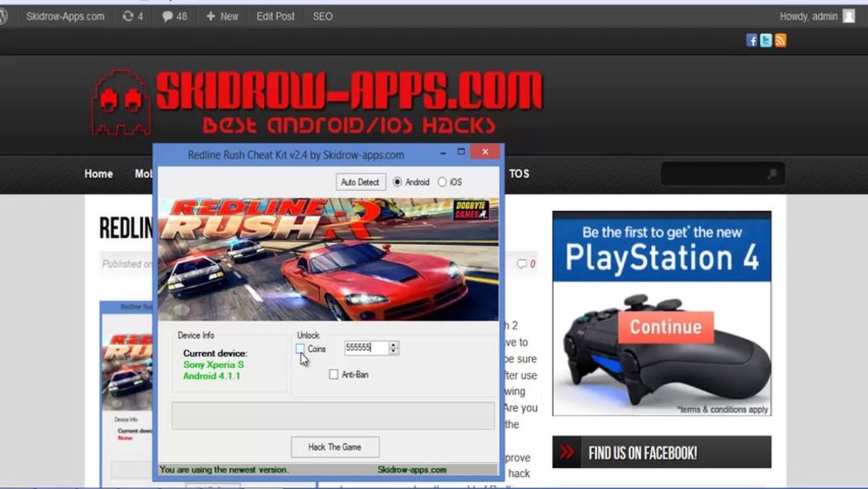Viewport: 868px width, 489px height.
Task: Click the SKIDROW-APPS.COM site title banner
Action: [349, 92]
